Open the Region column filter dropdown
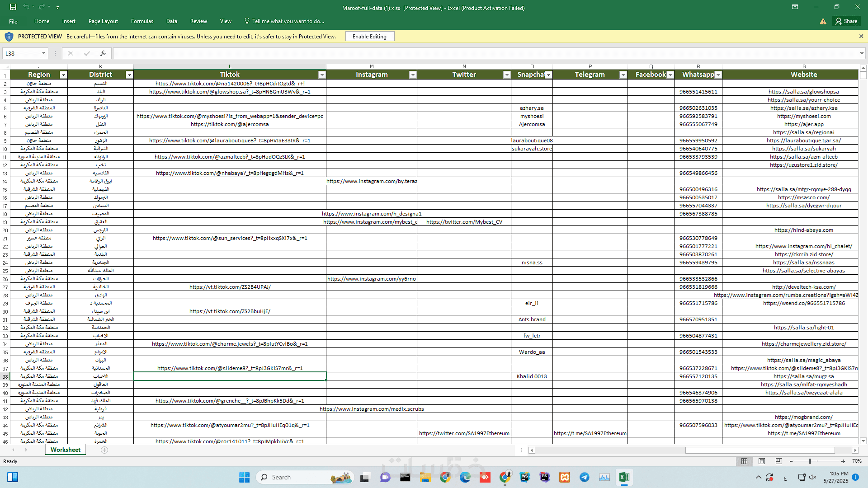Viewport: 868px width, 488px height. 63,75
